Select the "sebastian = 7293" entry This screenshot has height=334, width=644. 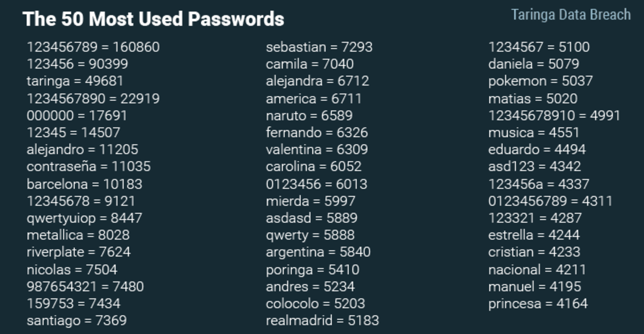coord(319,47)
